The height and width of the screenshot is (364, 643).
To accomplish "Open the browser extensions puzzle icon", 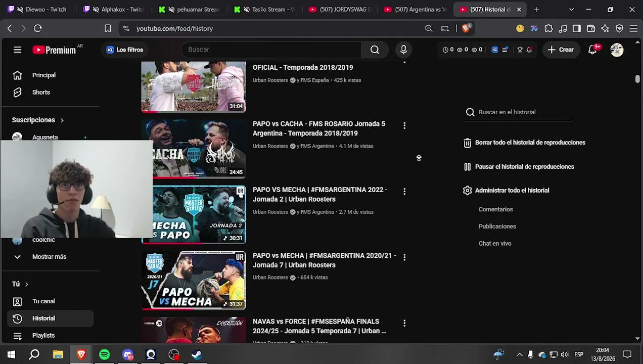I will (548, 28).
